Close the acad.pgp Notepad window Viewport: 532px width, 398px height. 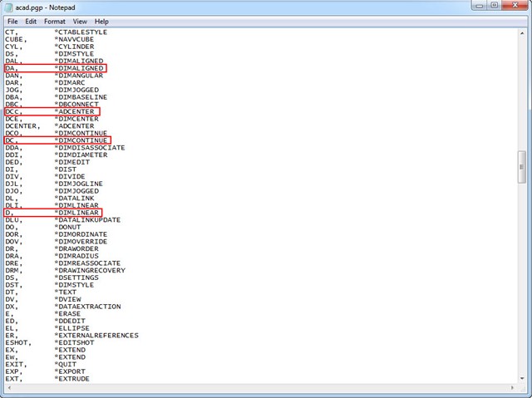point(515,6)
